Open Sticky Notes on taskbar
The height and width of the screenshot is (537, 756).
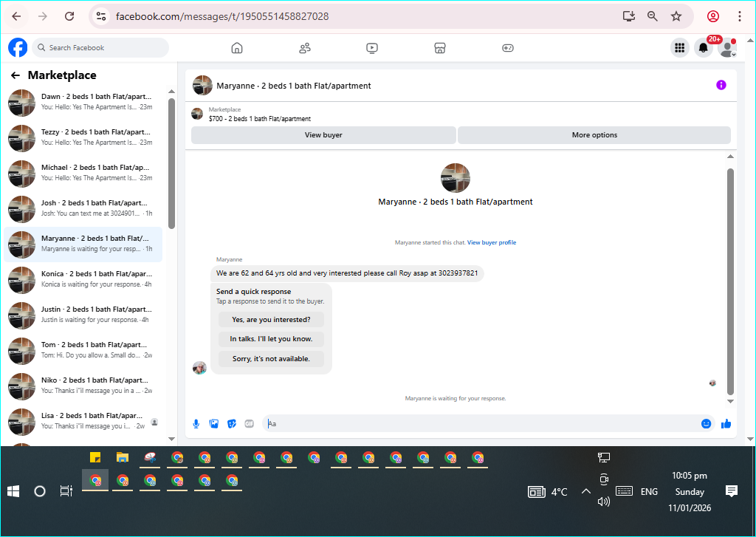click(x=95, y=457)
